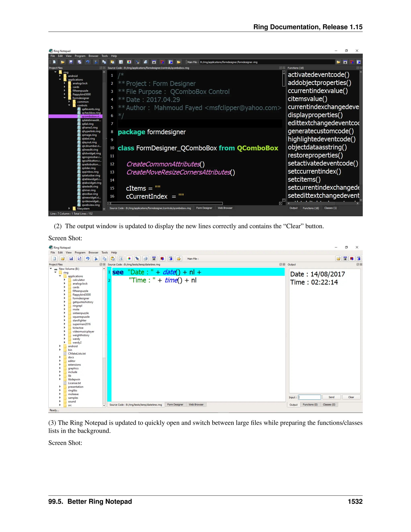This screenshot has height=532, width=411.
Task: Click the Input text field
Action: (309, 397)
